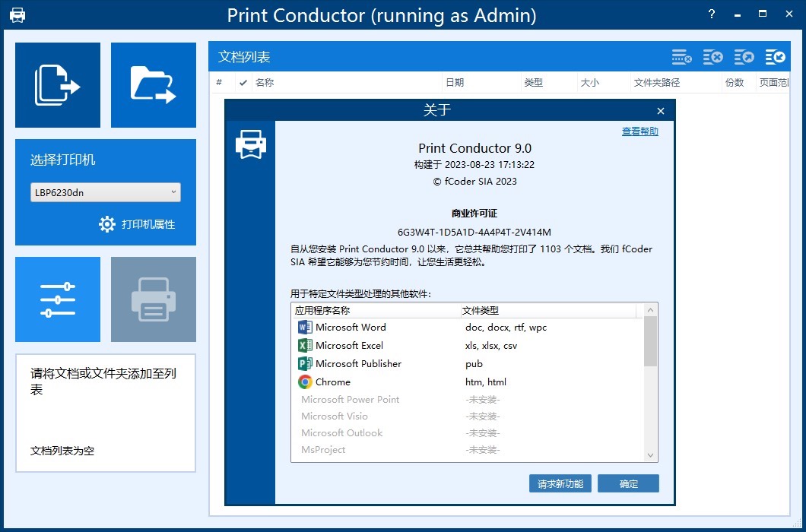Click the Microsoft Excel icon

point(305,345)
